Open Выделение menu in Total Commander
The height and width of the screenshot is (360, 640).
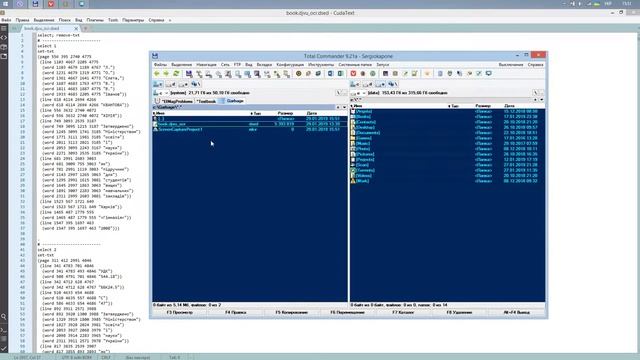click(181, 65)
